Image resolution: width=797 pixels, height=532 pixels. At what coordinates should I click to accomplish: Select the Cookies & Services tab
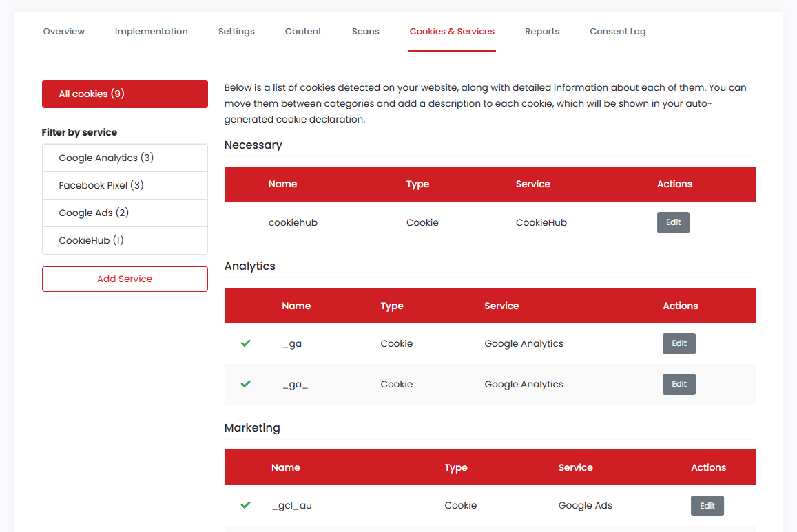(452, 32)
